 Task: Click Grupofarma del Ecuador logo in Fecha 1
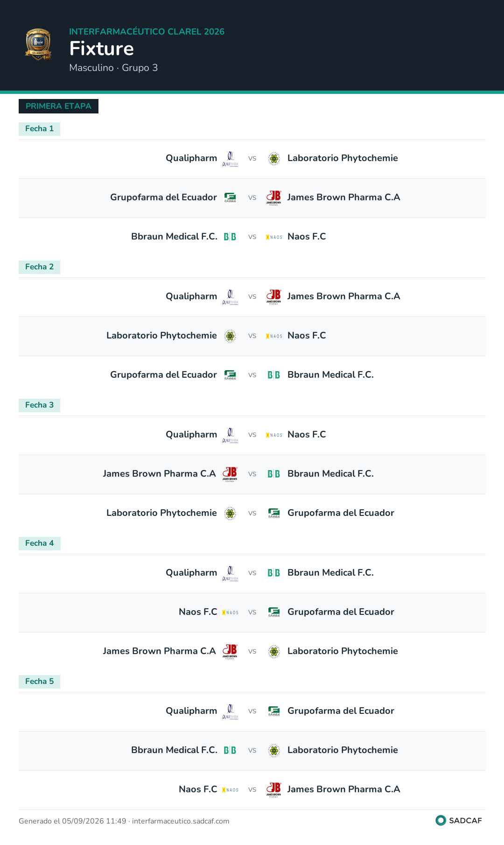click(230, 198)
